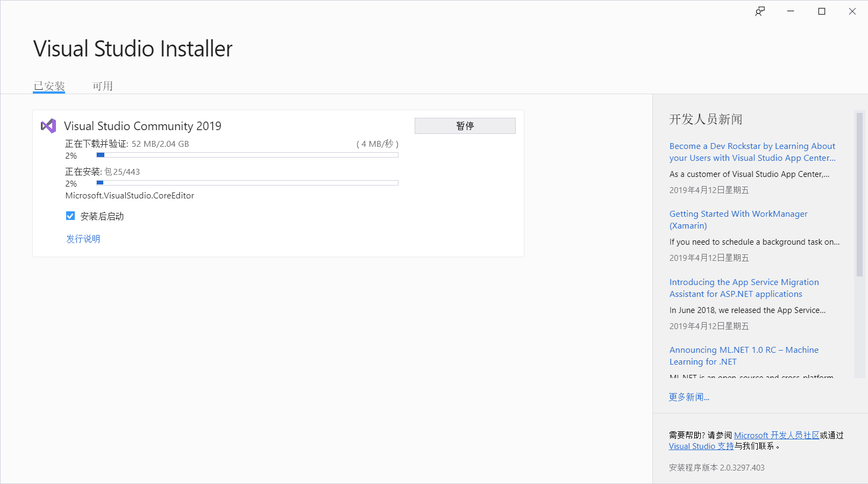Open Microsoft 开发人员社区 link
This screenshot has width=868, height=484.
[x=777, y=435]
